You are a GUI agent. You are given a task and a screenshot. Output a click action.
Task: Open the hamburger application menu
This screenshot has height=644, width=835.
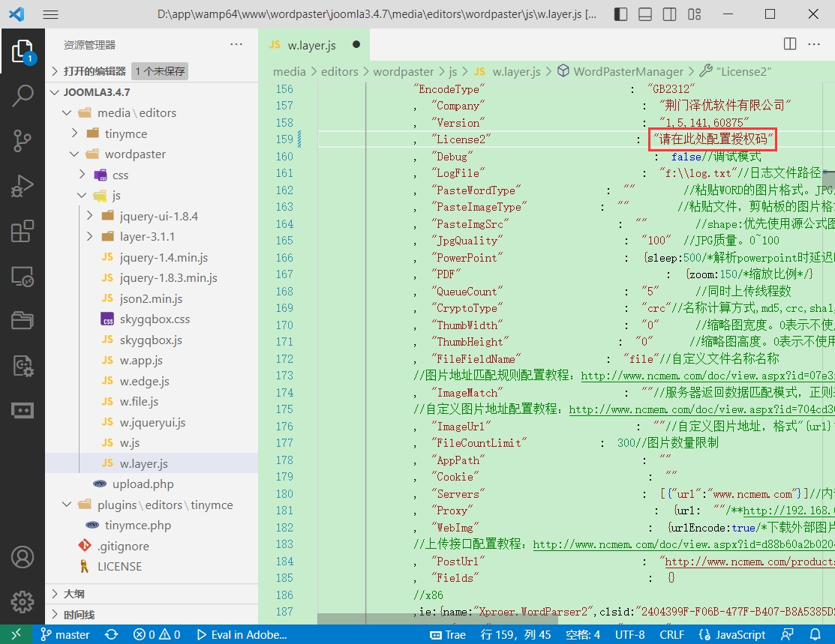(50, 14)
